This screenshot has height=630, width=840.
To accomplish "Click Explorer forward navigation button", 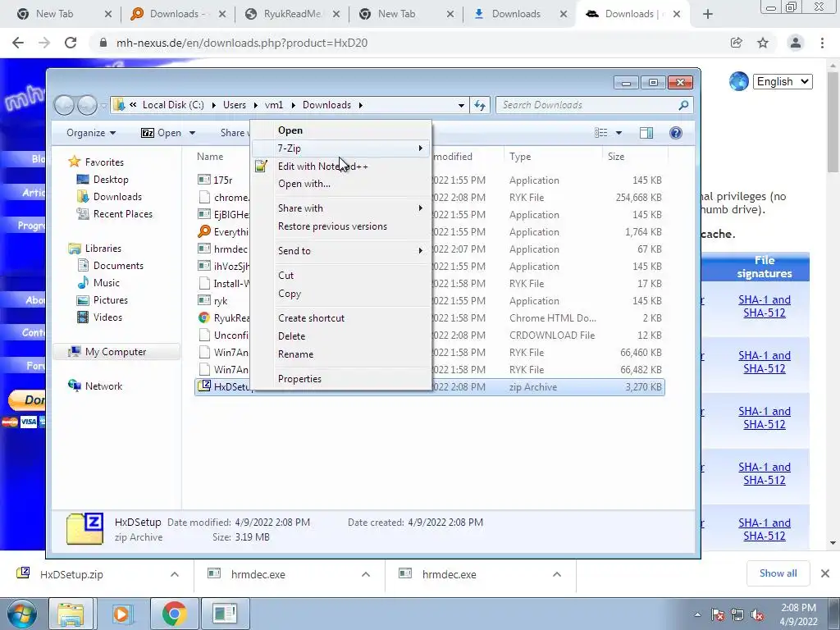I will [87, 105].
